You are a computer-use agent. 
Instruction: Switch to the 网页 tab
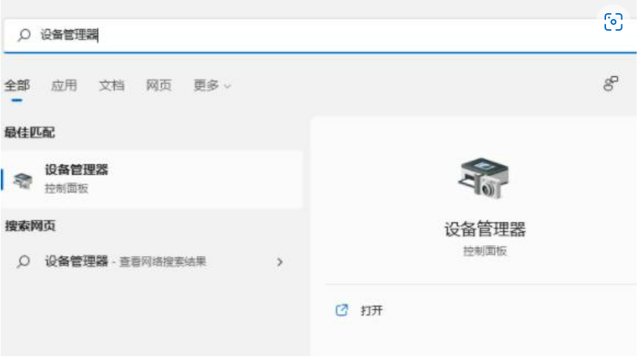[159, 86]
